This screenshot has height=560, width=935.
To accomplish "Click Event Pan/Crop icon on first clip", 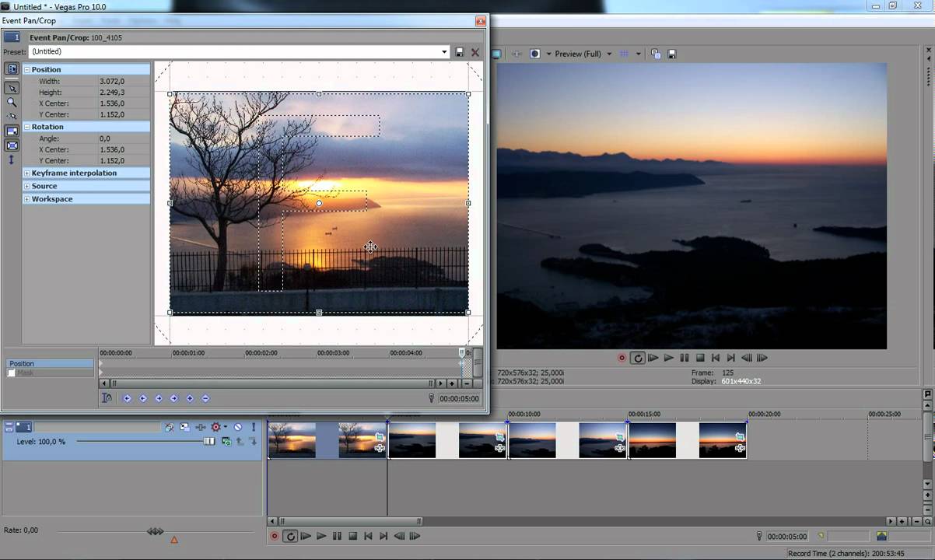I will pyautogui.click(x=380, y=437).
